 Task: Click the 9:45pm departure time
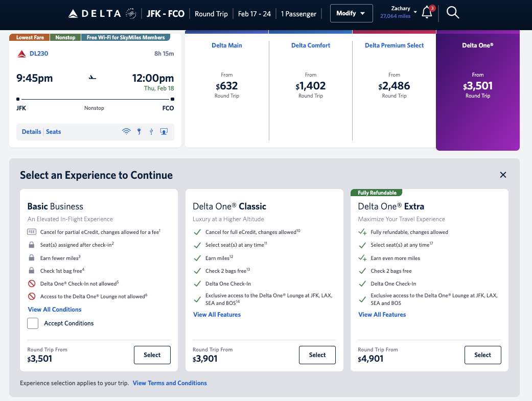[35, 78]
